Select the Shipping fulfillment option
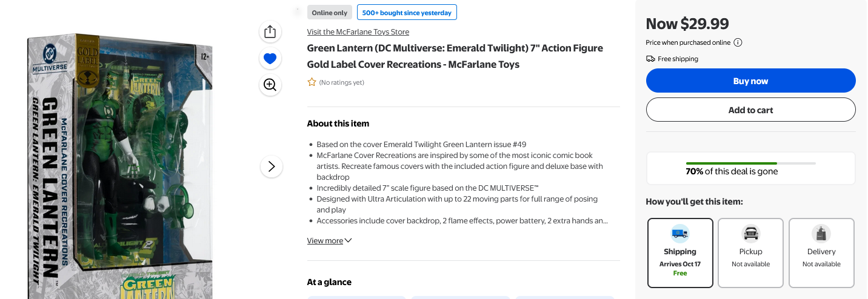Viewport: 868px width, 299px height. click(x=680, y=252)
